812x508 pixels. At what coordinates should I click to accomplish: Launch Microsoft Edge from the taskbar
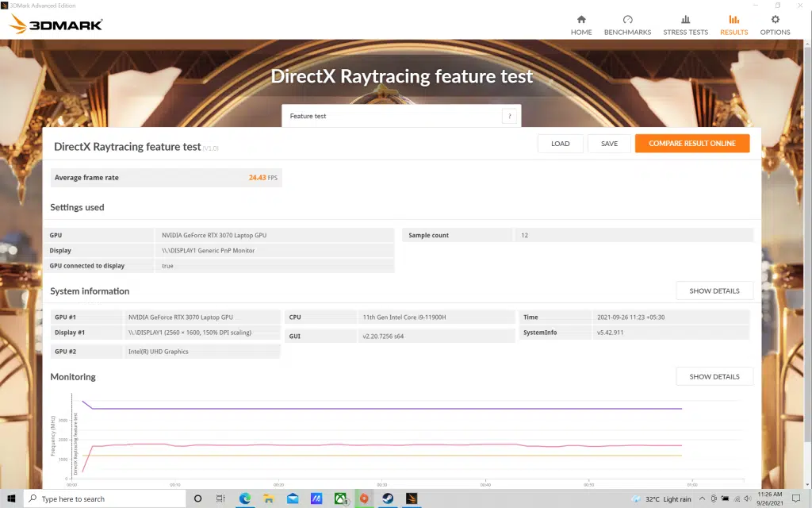244,498
